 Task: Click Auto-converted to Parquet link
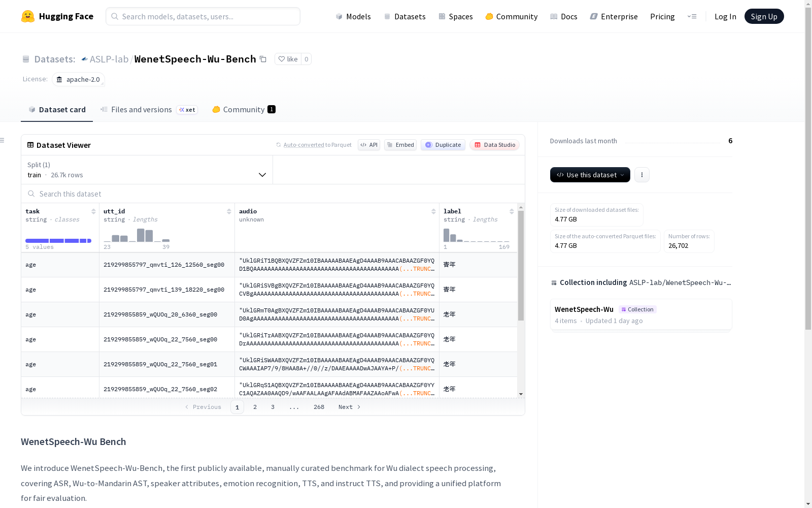pos(317,145)
